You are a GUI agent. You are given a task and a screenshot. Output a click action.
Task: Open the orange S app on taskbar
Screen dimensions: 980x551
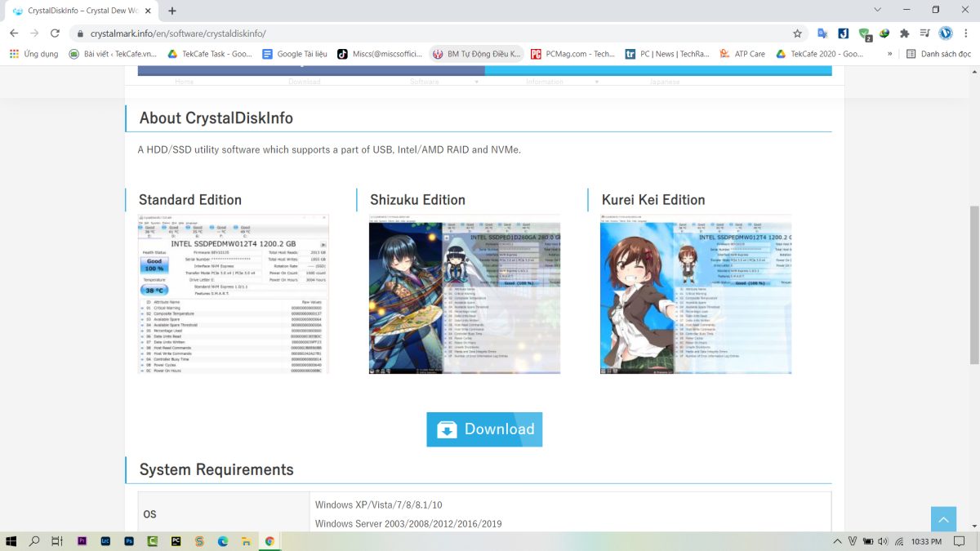click(199, 541)
